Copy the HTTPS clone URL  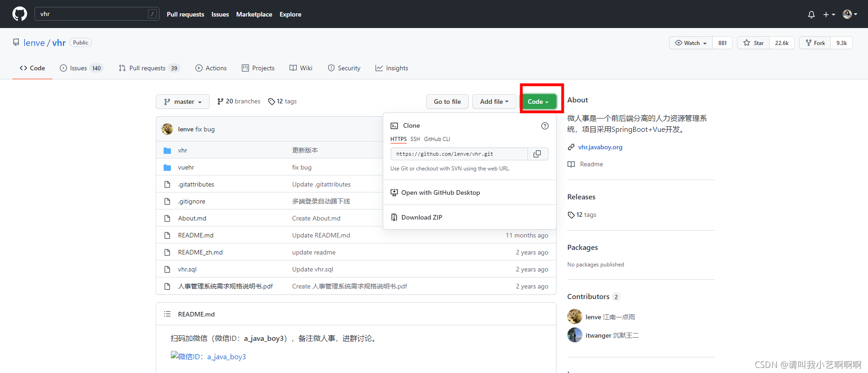click(x=537, y=154)
